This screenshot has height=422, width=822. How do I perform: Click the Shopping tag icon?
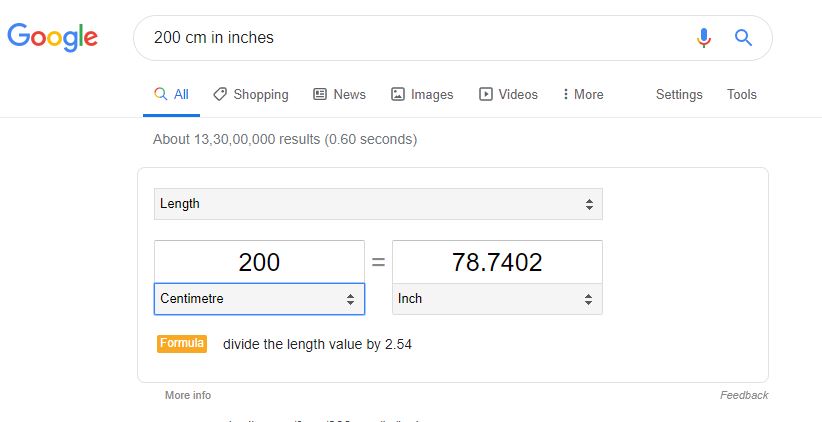click(220, 94)
